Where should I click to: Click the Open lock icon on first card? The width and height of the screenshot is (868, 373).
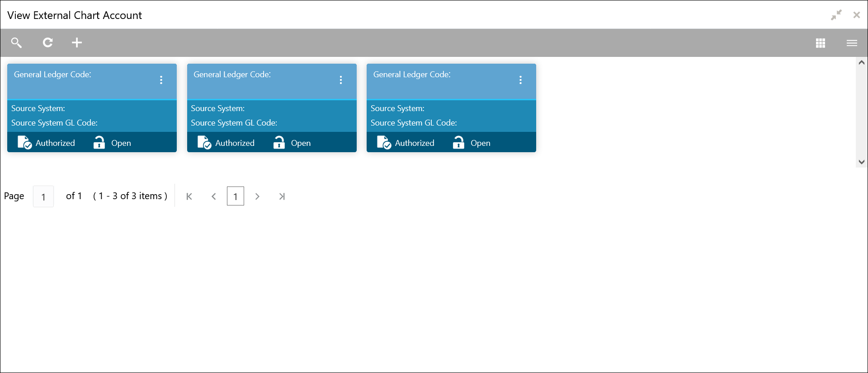pos(99,142)
